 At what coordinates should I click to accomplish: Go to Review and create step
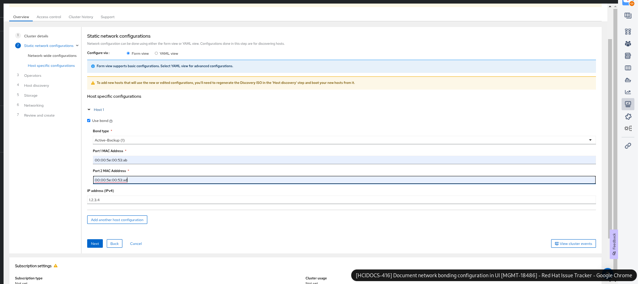coord(39,116)
